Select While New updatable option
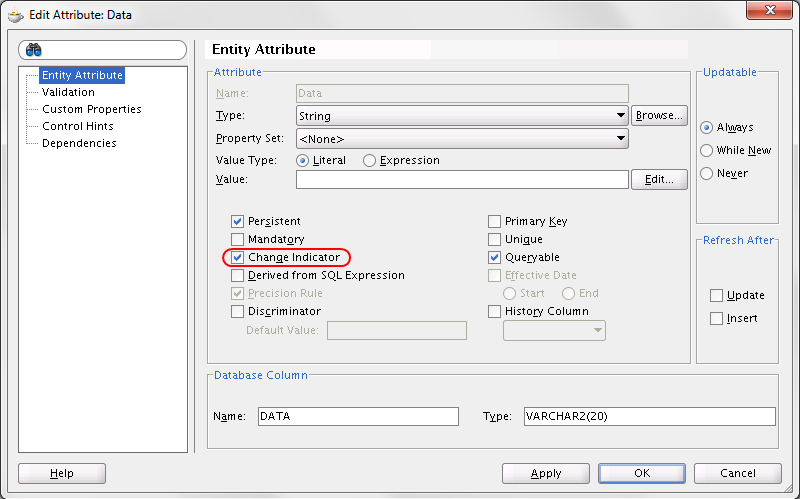Viewport: 800px width, 499px height. (x=706, y=151)
